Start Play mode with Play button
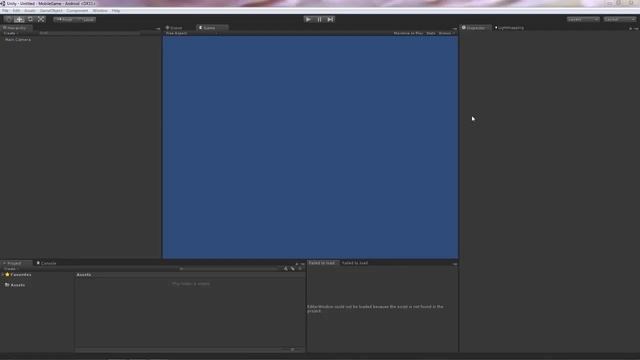The height and width of the screenshot is (360, 640). pos(308,19)
